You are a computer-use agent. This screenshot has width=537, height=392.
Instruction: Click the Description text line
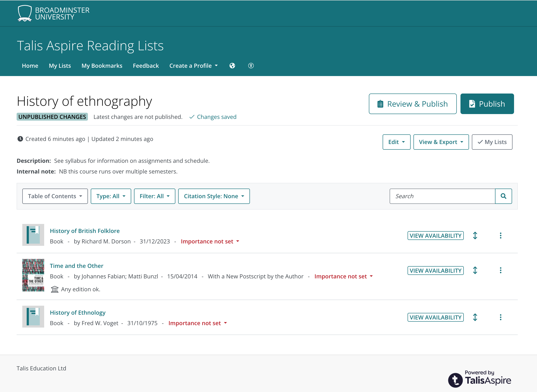[x=113, y=161]
